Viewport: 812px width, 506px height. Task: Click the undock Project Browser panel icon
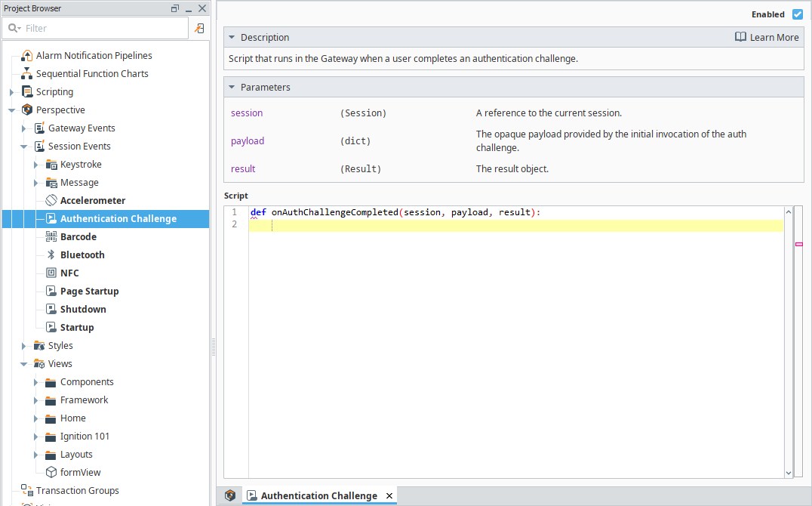coord(175,8)
